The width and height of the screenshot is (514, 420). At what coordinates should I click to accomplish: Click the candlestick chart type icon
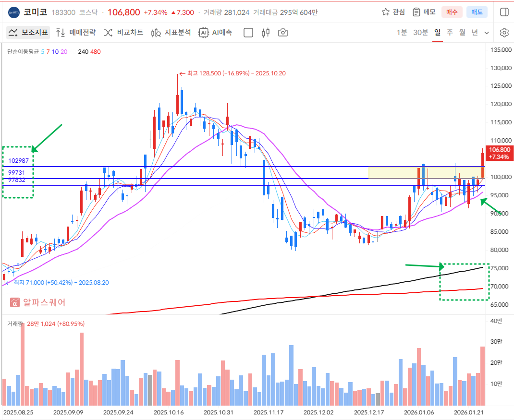(x=266, y=33)
